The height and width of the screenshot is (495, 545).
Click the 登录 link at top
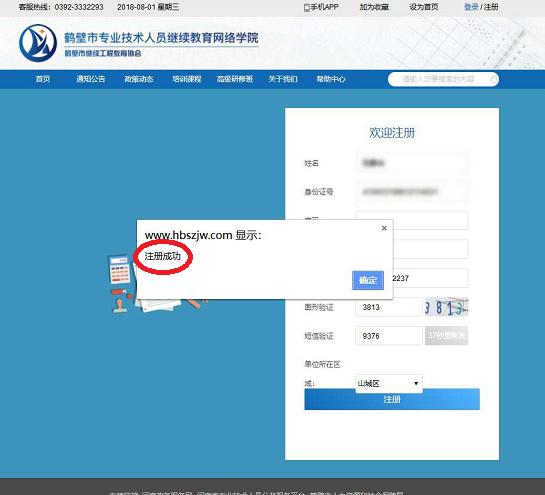tap(471, 7)
